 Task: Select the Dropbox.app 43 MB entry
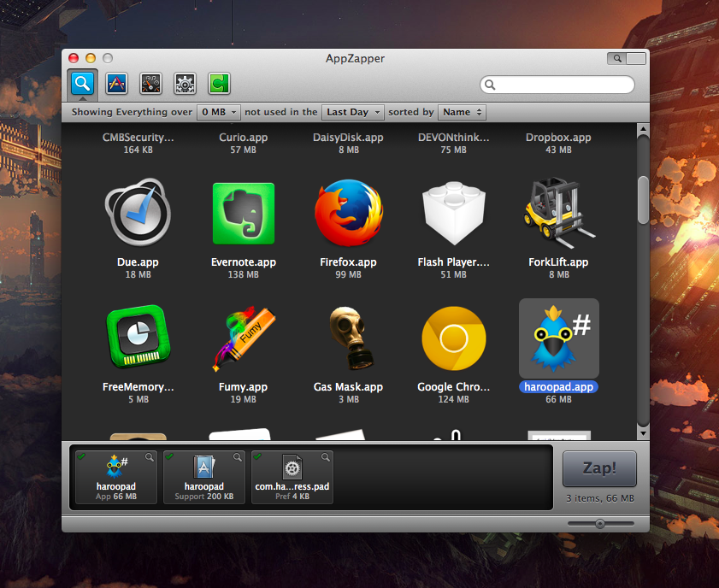(x=558, y=143)
